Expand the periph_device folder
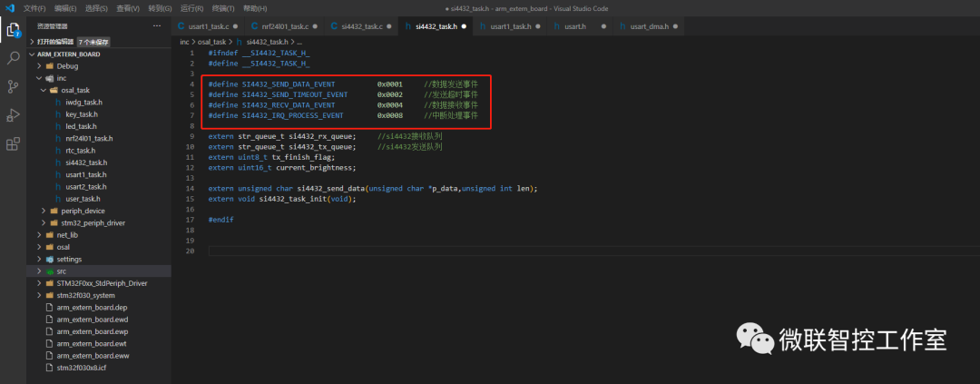Viewport: 980px width, 384px height. [x=83, y=211]
